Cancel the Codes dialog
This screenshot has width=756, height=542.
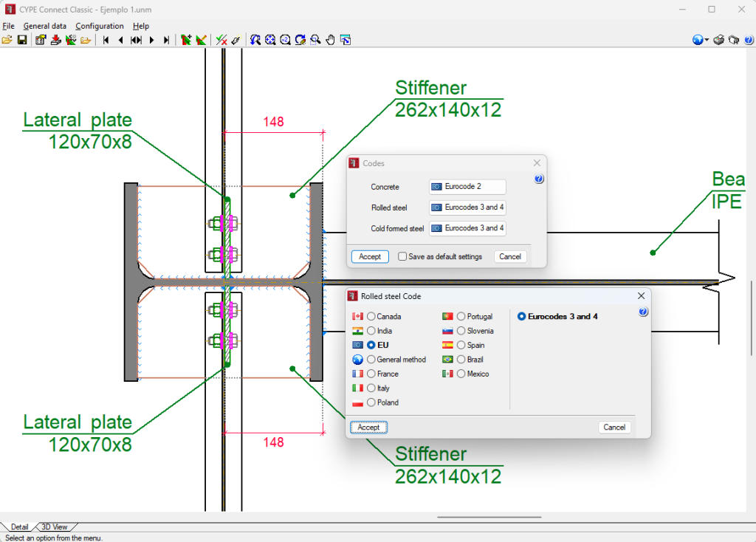(x=510, y=256)
